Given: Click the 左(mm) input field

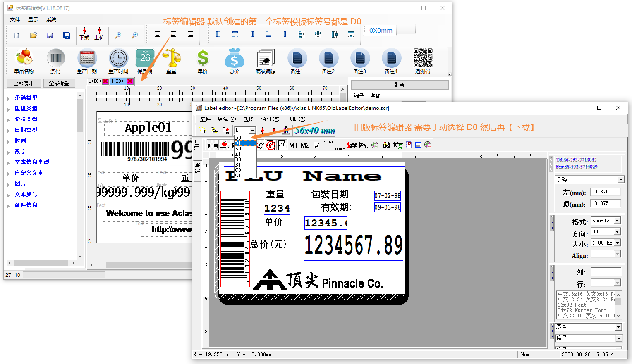Looking at the screenshot, I should click(x=605, y=192).
